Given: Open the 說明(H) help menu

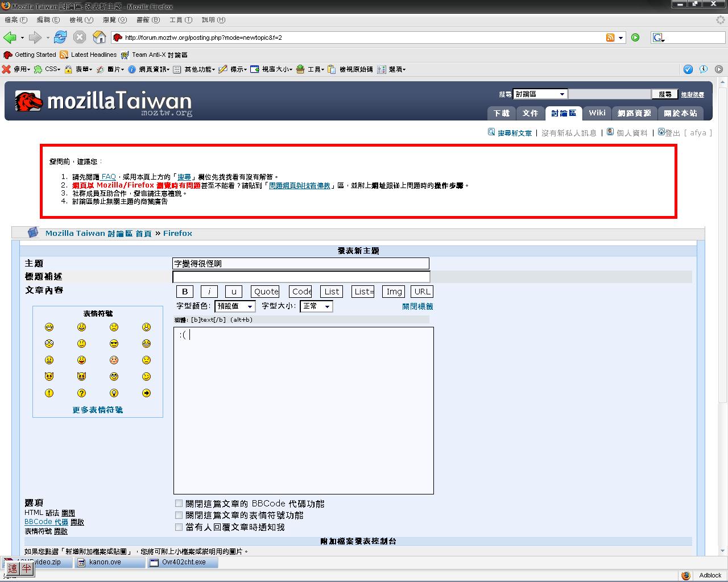Looking at the screenshot, I should click(x=214, y=20).
